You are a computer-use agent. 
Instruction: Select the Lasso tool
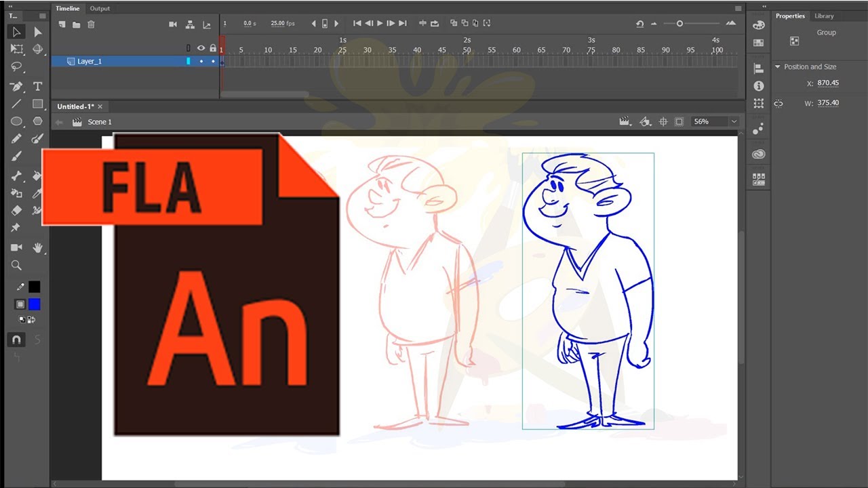[16, 67]
